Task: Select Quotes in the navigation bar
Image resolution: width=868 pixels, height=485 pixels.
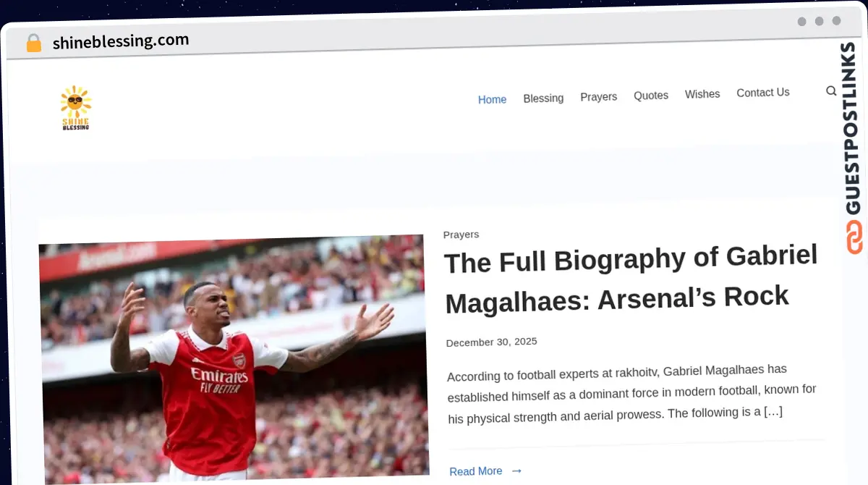Action: [x=651, y=95]
